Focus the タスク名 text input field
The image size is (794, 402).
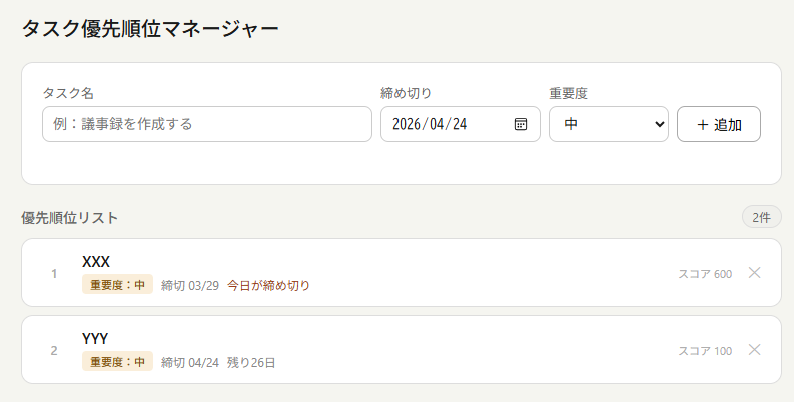207,124
